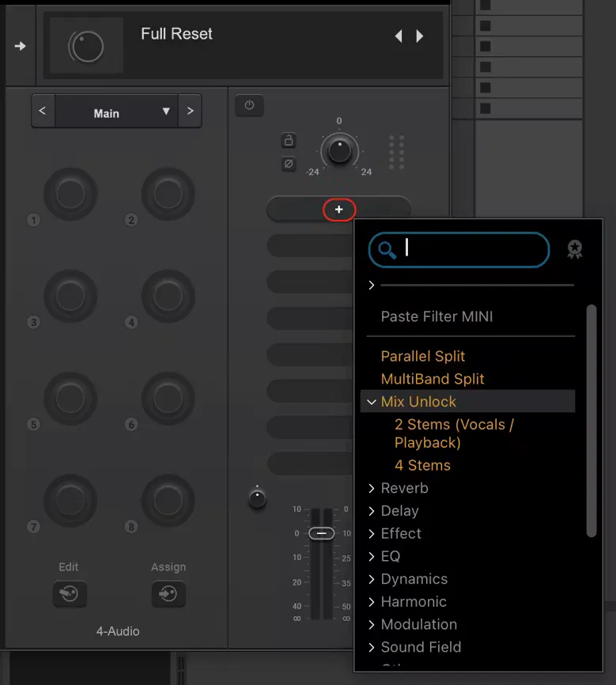The image size is (616, 685).
Task: Choose MultiBand Split
Action: [x=432, y=379]
